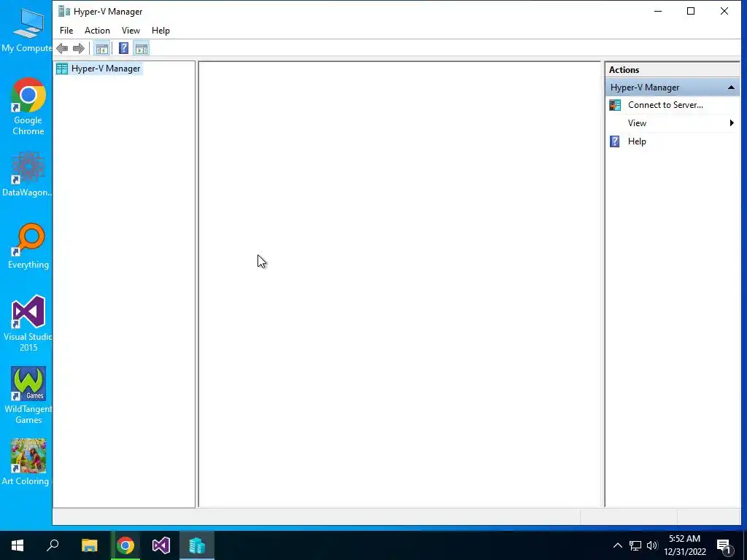
Task: Open the Windows Start menu
Action: [x=18, y=545]
